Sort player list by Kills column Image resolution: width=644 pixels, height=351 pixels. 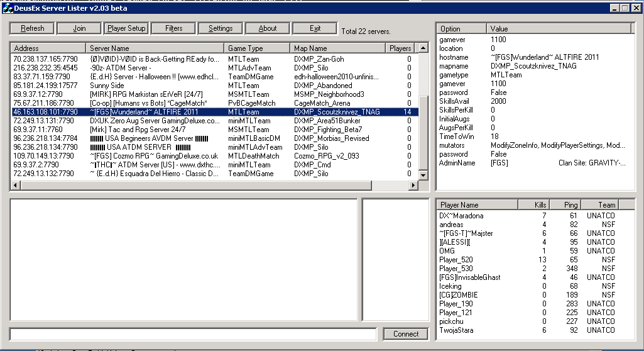pos(533,205)
